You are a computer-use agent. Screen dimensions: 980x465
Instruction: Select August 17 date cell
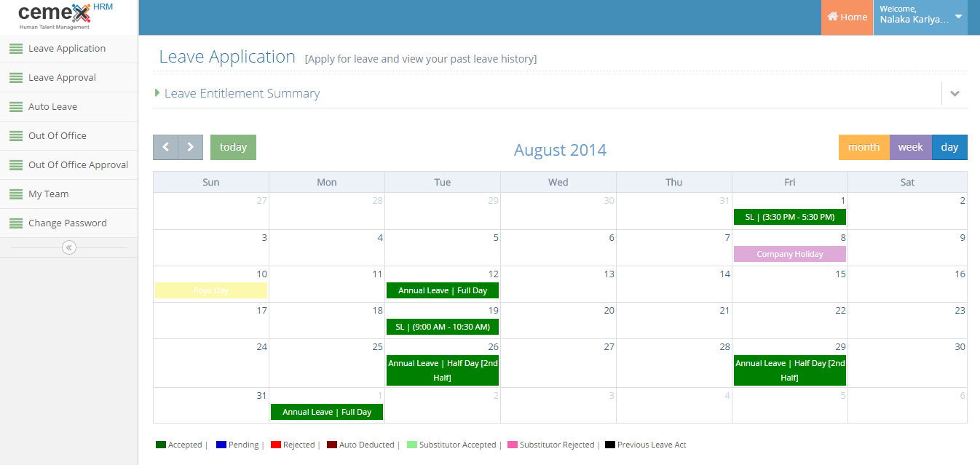tap(211, 320)
